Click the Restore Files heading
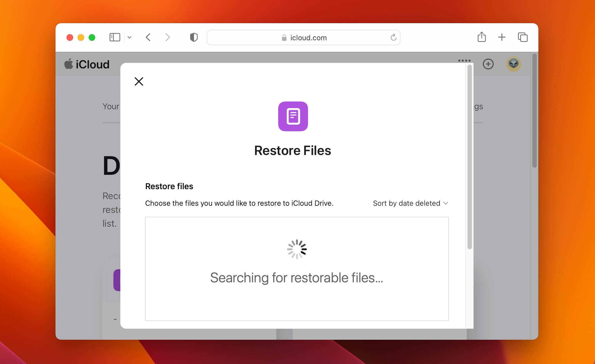 [x=293, y=151]
